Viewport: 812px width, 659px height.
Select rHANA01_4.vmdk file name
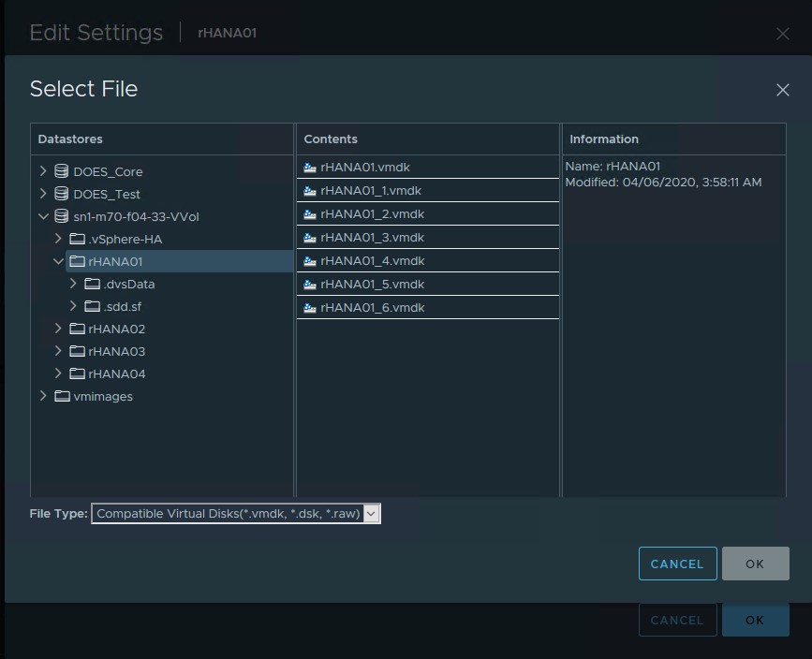click(373, 261)
